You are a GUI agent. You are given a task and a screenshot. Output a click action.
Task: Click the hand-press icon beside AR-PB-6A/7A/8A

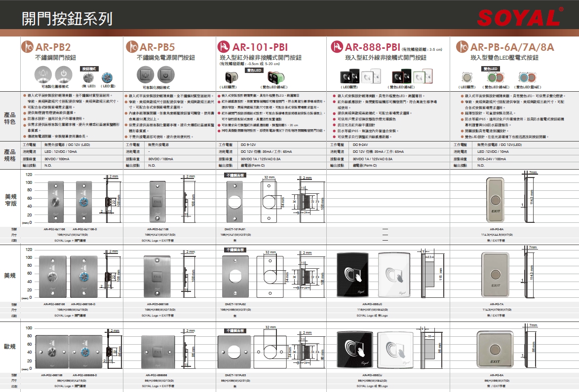pos(463,46)
